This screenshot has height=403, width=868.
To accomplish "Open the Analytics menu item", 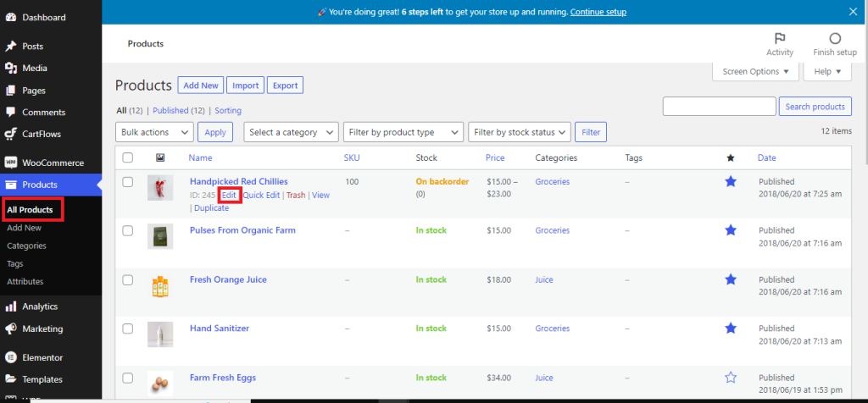I will (x=39, y=306).
